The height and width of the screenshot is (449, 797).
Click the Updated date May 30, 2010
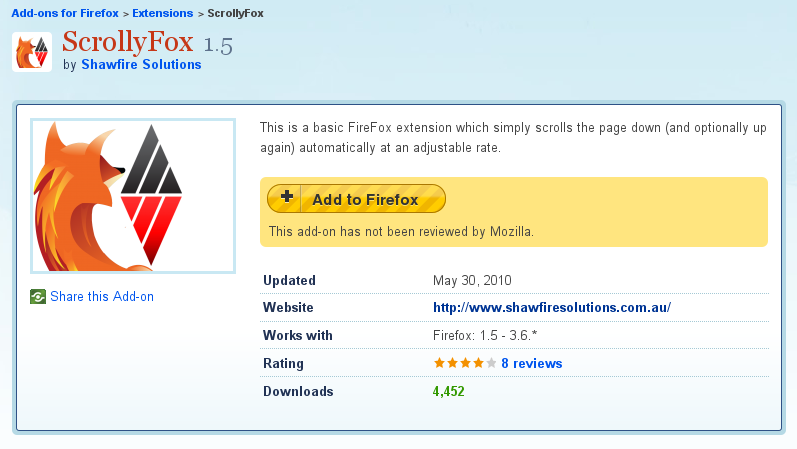point(472,281)
